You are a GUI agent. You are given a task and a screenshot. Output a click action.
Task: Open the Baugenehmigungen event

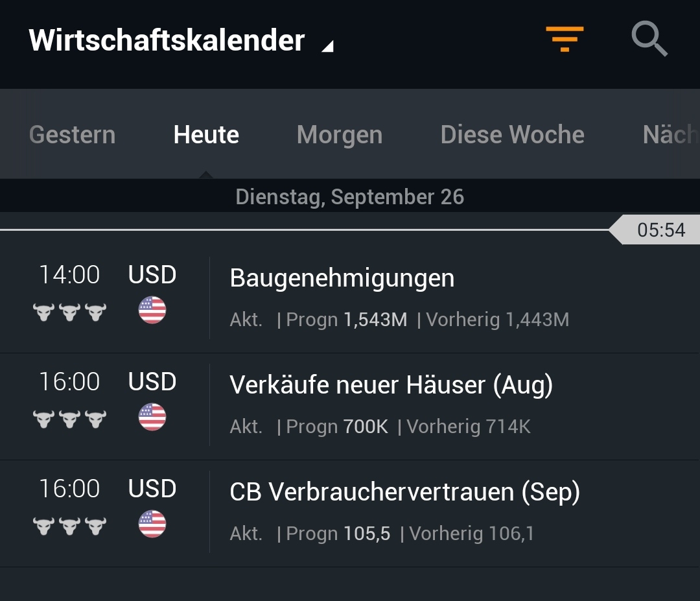(x=342, y=278)
